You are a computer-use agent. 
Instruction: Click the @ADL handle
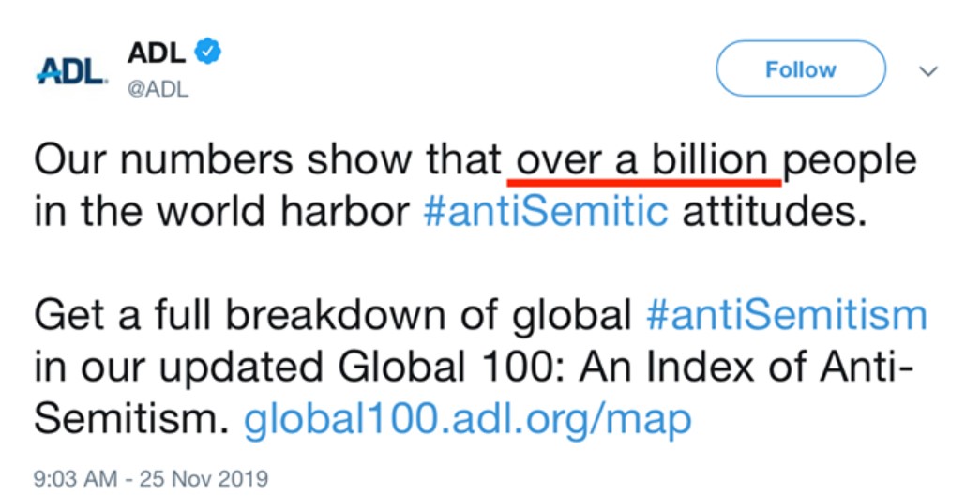[x=158, y=91]
